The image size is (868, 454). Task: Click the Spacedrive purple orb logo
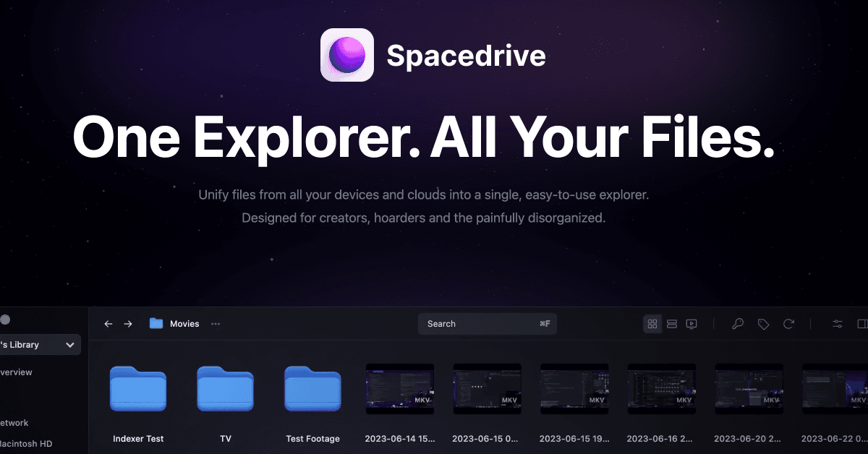point(347,55)
